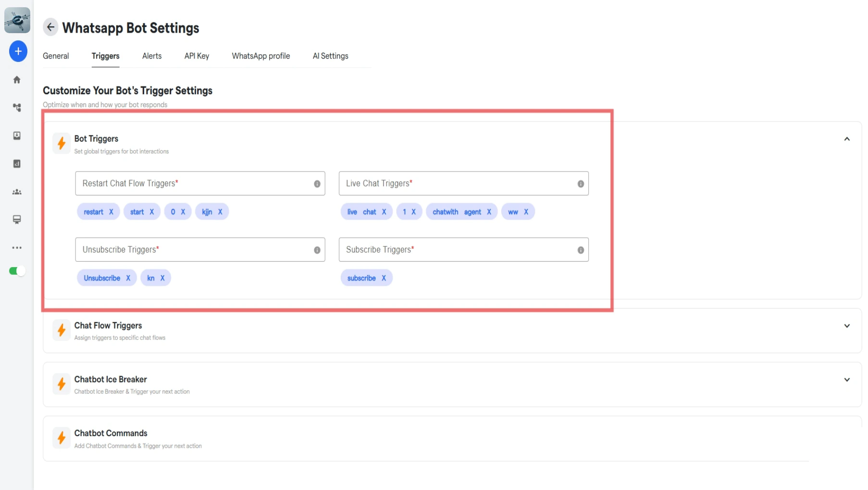This screenshot has height=490, width=868.
Task: Remove the 'kn' trigger tag
Action: click(162, 278)
